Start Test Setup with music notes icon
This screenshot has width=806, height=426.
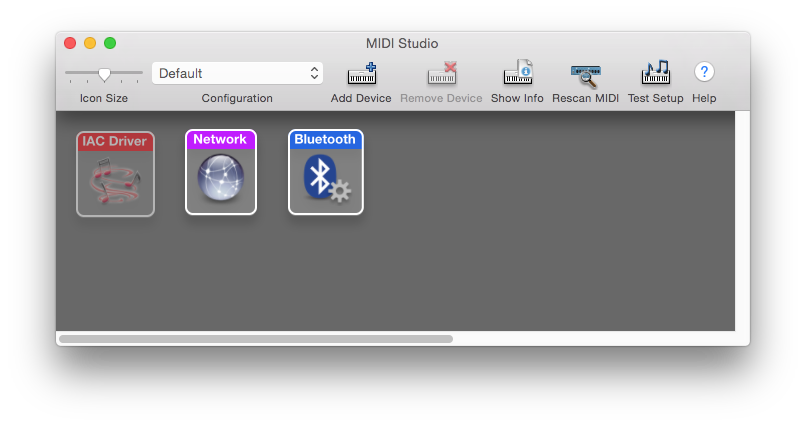point(655,72)
